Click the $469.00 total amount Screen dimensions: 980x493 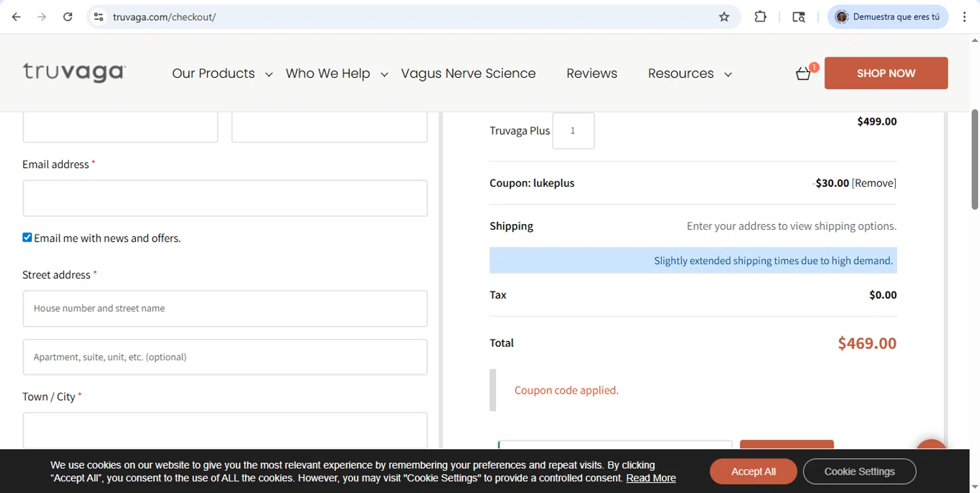coord(867,343)
